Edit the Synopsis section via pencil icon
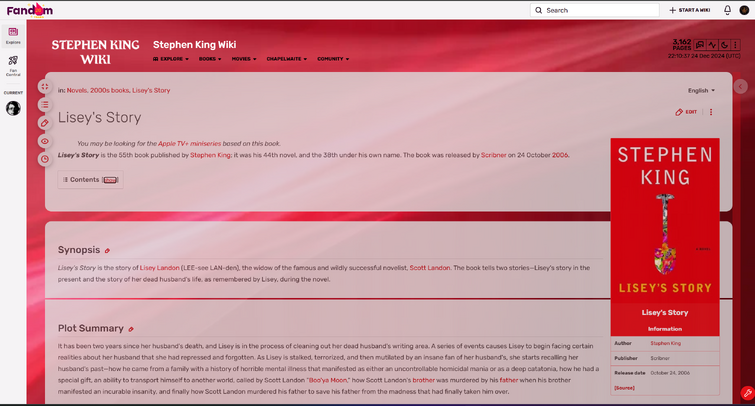Image resolution: width=755 pixels, height=406 pixels. [107, 250]
